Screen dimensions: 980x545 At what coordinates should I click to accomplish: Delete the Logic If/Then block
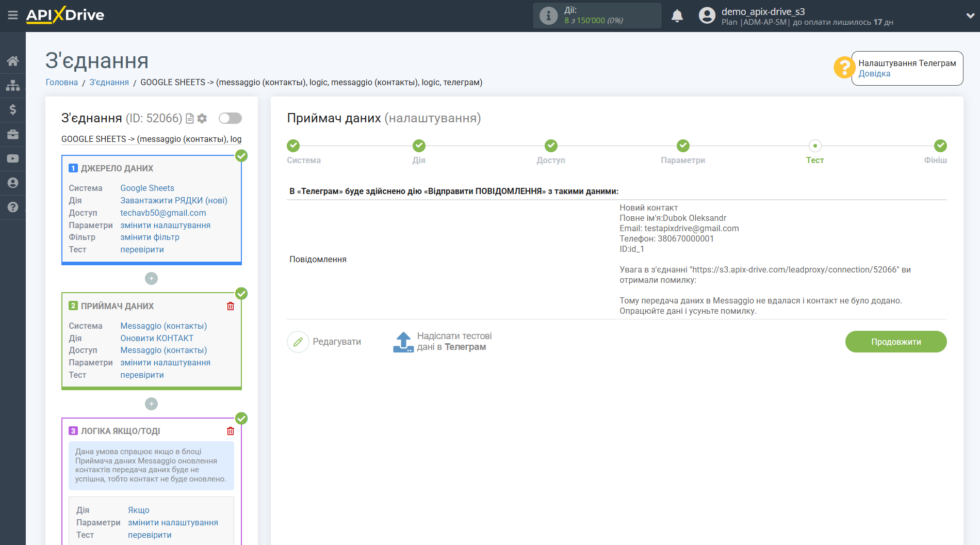click(231, 431)
